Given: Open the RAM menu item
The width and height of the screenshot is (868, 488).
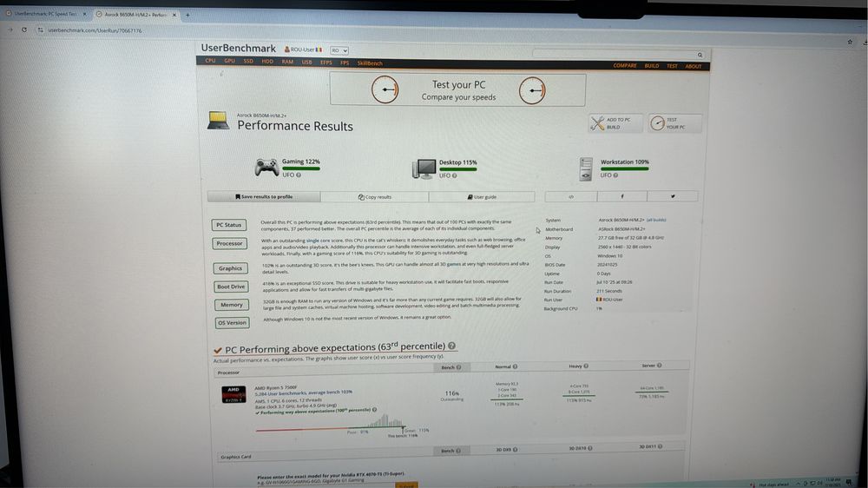Looking at the screenshot, I should 287,62.
